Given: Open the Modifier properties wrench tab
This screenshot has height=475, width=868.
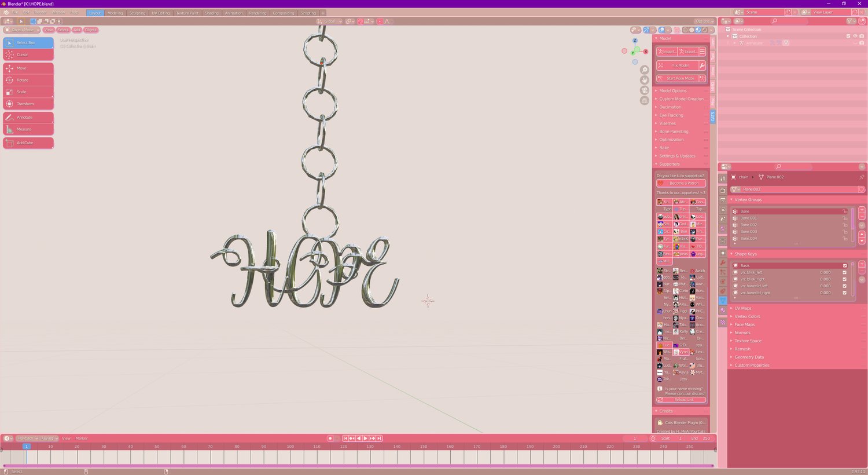Looking at the screenshot, I should click(723, 263).
